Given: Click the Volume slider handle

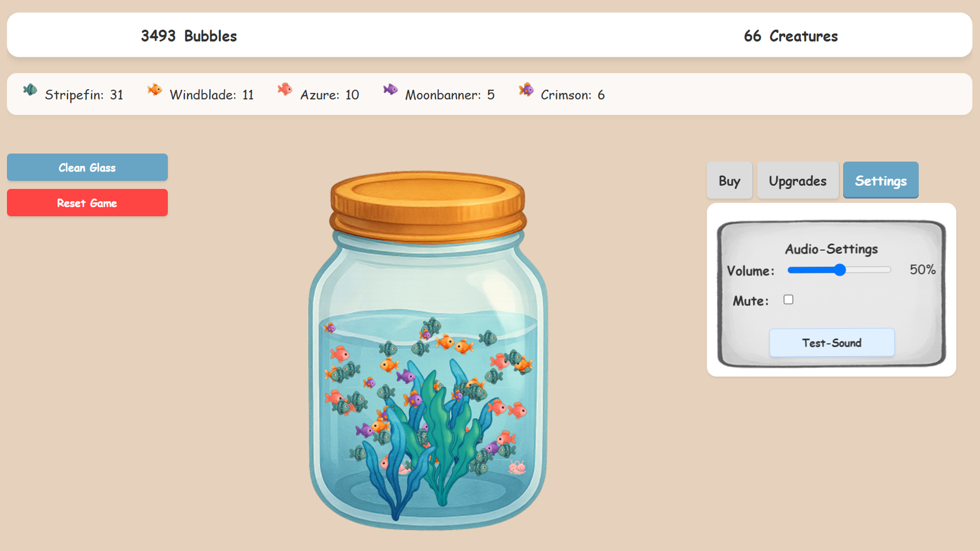Looking at the screenshot, I should pyautogui.click(x=840, y=270).
